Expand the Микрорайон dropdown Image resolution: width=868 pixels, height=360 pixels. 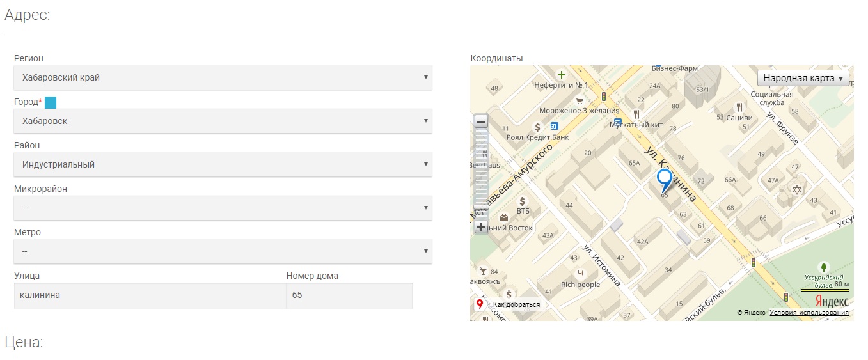tap(223, 208)
